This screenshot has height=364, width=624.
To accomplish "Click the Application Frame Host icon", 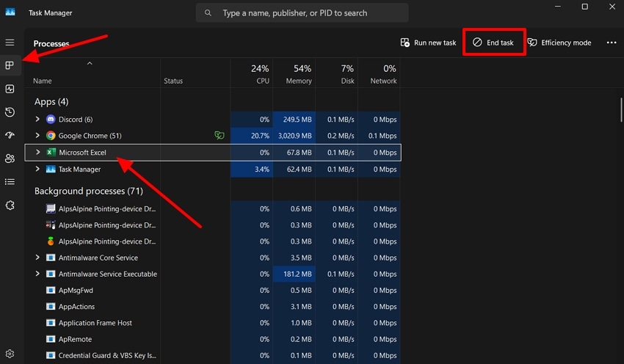I will 51,323.
